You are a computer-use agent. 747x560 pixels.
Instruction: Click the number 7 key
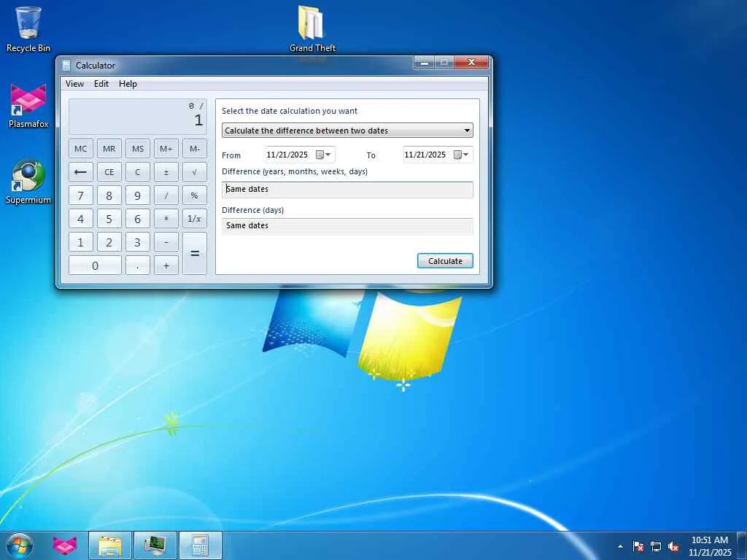coord(80,195)
